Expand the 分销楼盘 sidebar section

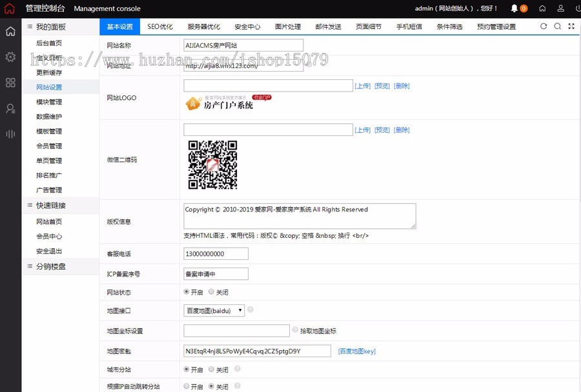(x=50, y=266)
